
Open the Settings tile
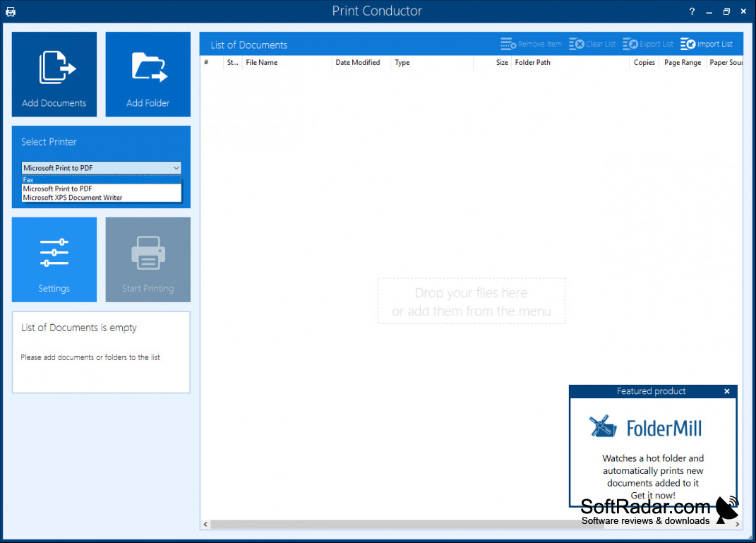click(x=54, y=259)
